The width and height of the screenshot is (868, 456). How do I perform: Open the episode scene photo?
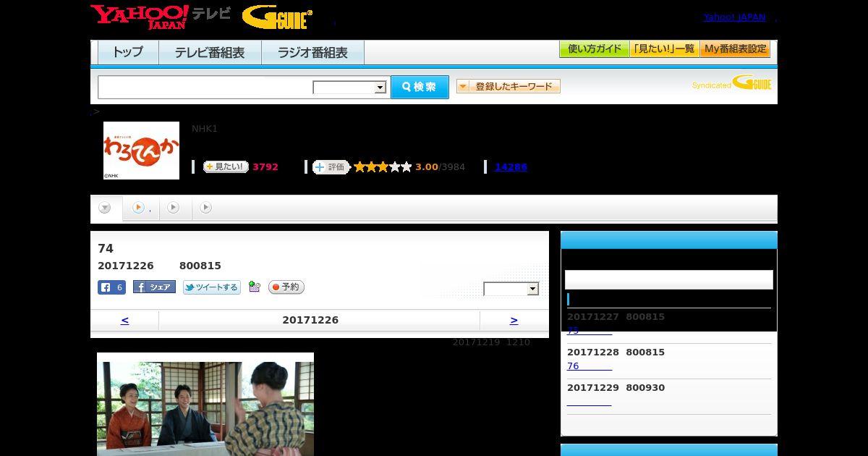(x=205, y=404)
